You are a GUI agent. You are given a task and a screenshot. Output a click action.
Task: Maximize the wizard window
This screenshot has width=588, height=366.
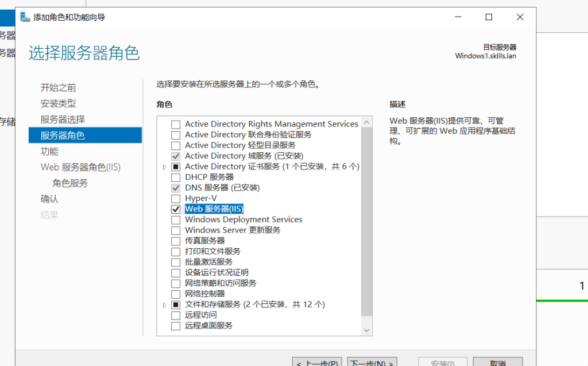pos(489,17)
